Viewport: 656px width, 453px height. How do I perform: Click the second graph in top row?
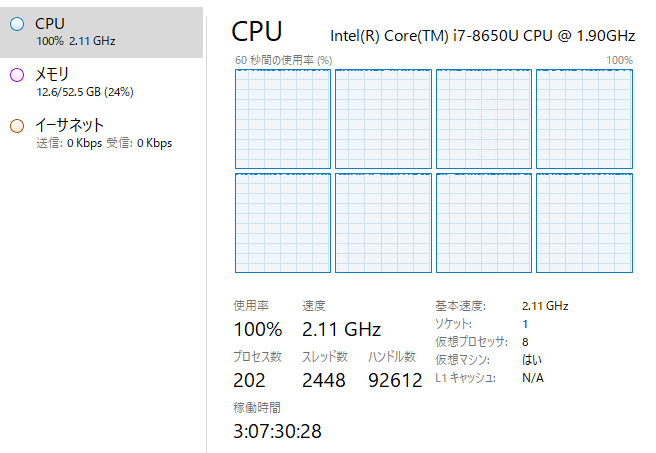[x=383, y=119]
